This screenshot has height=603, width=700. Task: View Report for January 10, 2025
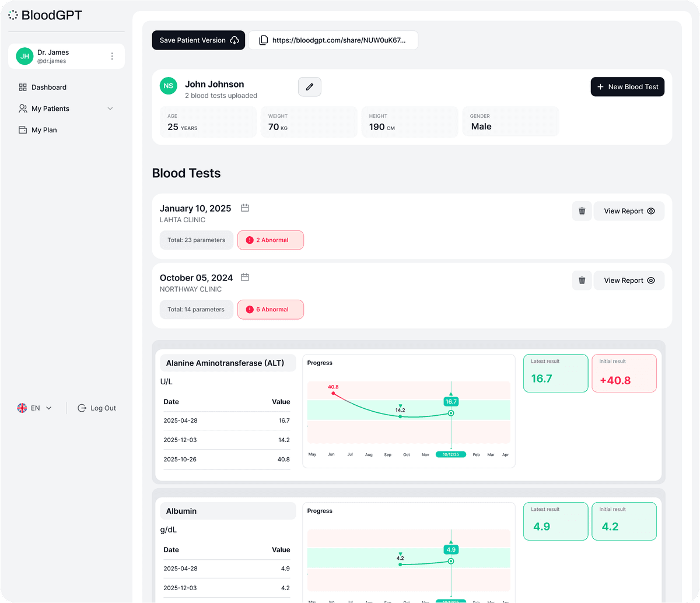629,211
